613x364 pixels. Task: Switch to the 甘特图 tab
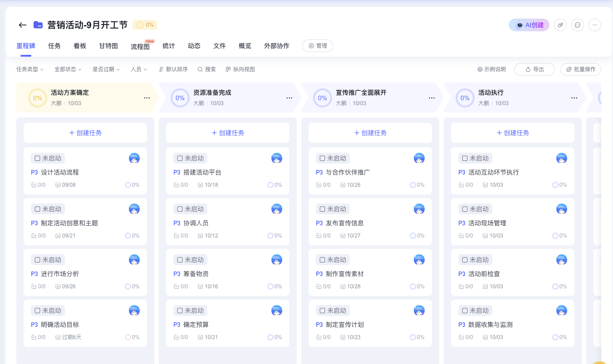108,46
